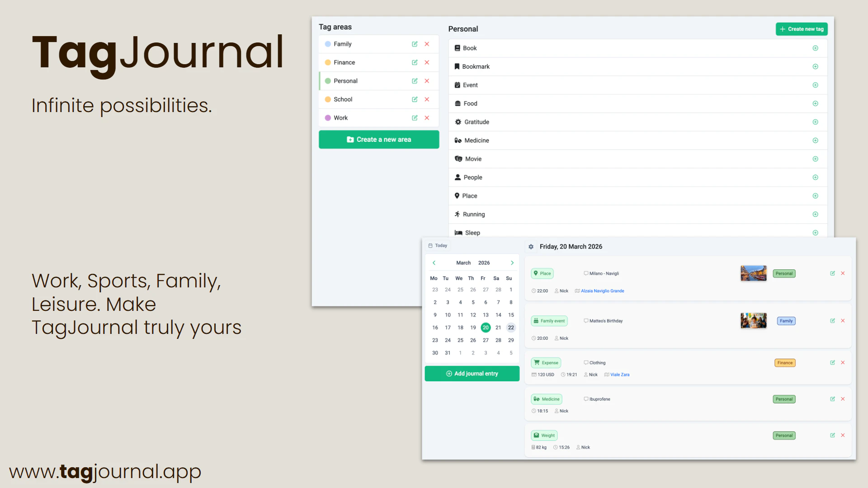
Task: Open the Alzaia Naviglio Grande link
Action: (602, 291)
